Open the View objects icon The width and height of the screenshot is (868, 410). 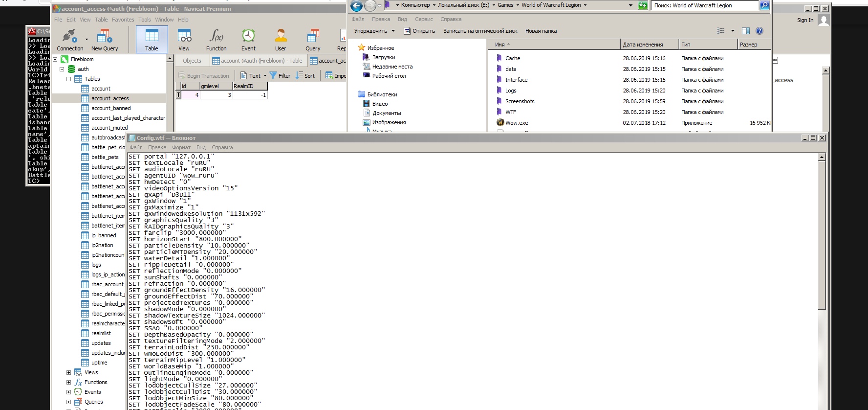pyautogui.click(x=184, y=40)
